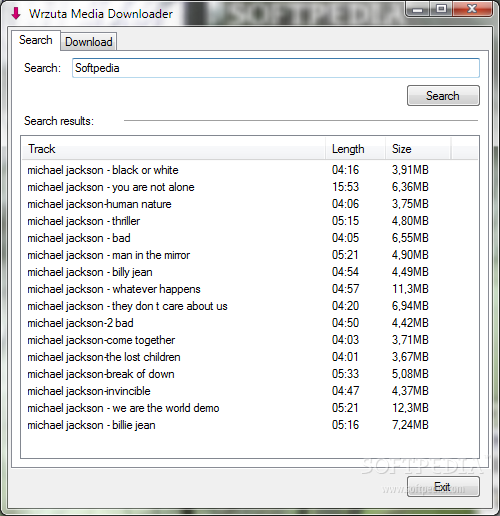The image size is (500, 516).
Task: Click the size value 5,08MB
Action: click(x=410, y=374)
